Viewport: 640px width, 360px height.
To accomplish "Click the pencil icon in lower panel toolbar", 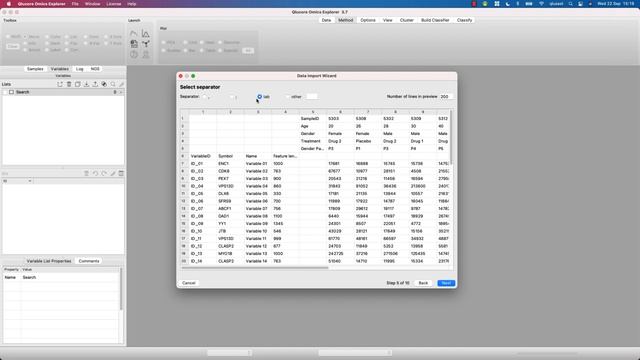I will 113,173.
